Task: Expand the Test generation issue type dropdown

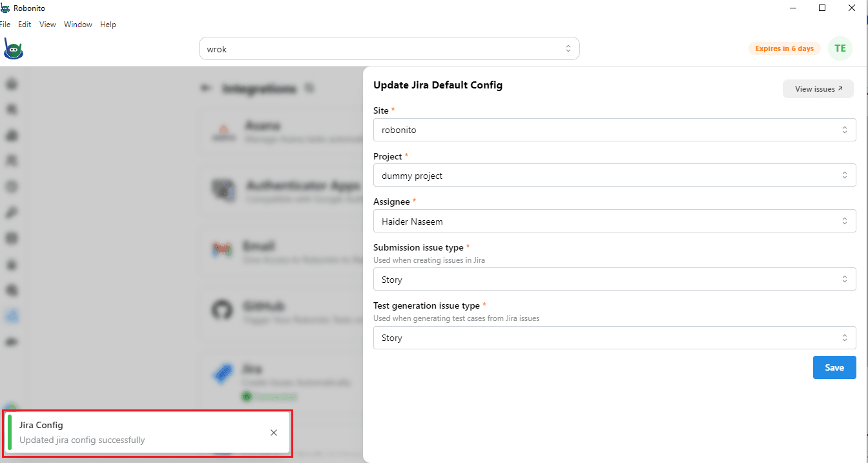Action: (615, 338)
